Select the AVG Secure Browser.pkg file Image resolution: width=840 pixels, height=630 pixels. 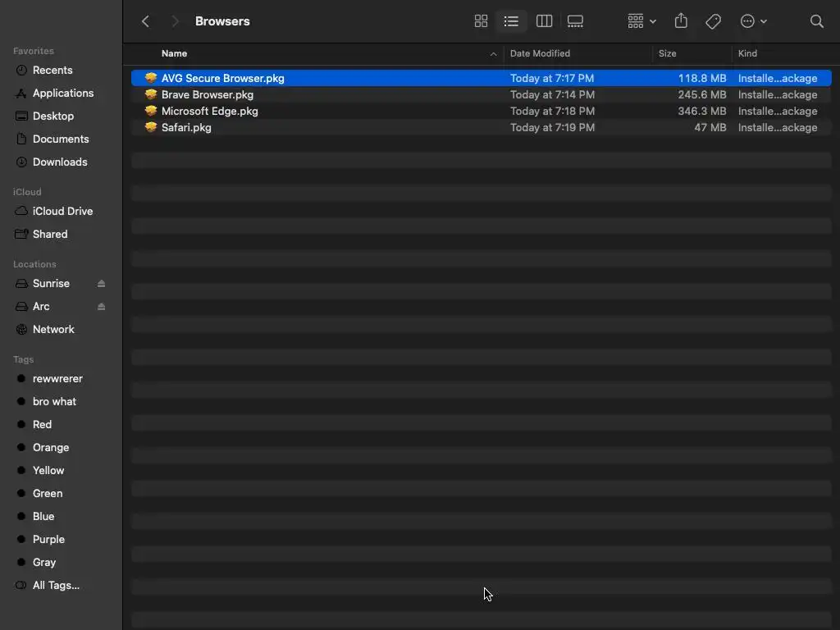tap(481, 78)
